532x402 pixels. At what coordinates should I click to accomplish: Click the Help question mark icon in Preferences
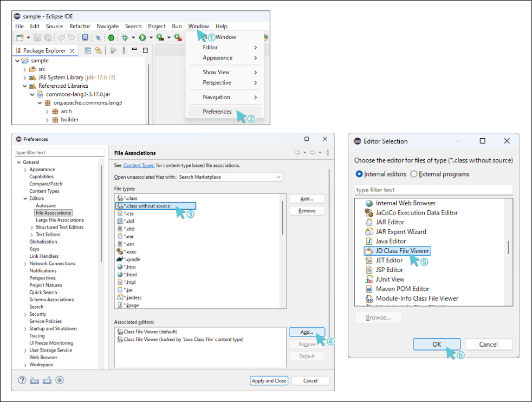pyautogui.click(x=23, y=380)
